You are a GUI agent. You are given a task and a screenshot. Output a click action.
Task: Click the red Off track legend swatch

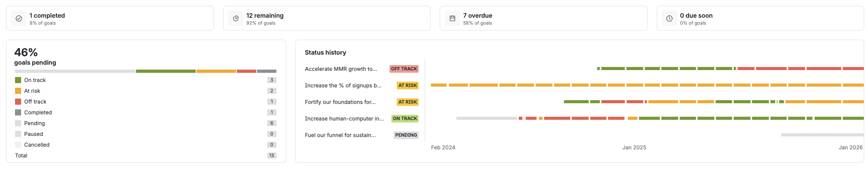pos(18,102)
